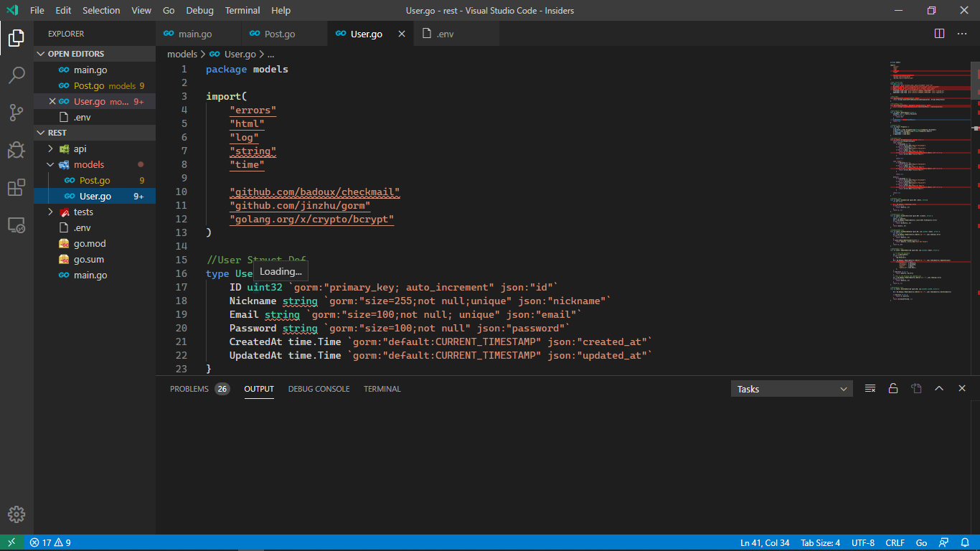Screen dimensions: 980x551
Task: Open notifications via the bell icon
Action: tap(965, 542)
